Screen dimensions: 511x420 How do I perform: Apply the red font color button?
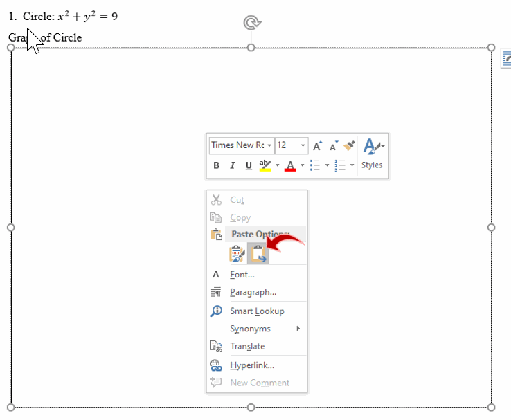coord(290,165)
